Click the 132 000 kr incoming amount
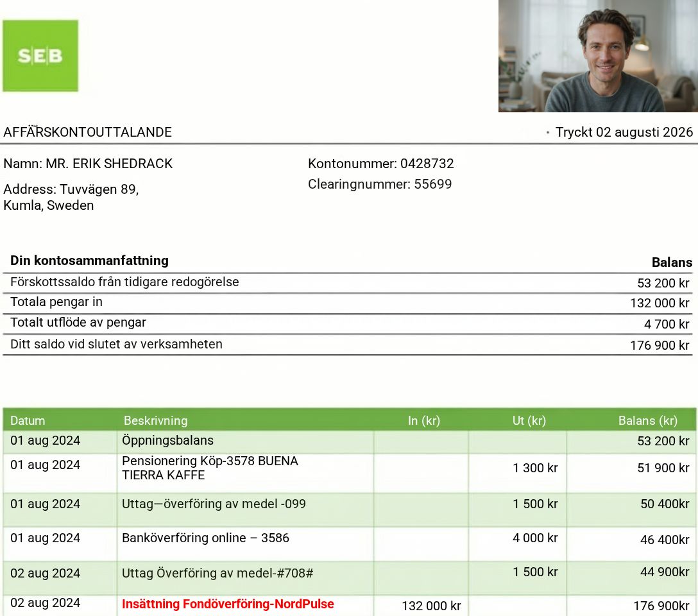This screenshot has height=616, width=698. point(431,606)
